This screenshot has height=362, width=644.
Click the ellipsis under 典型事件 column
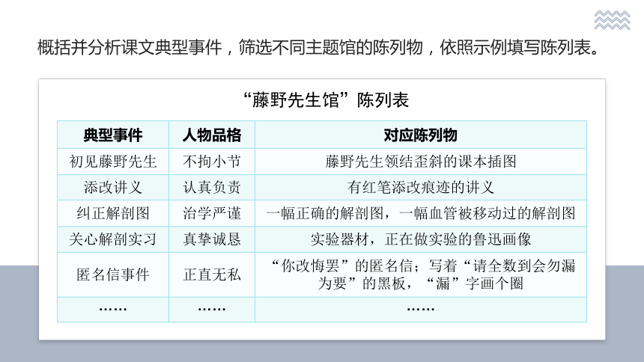pos(113,310)
